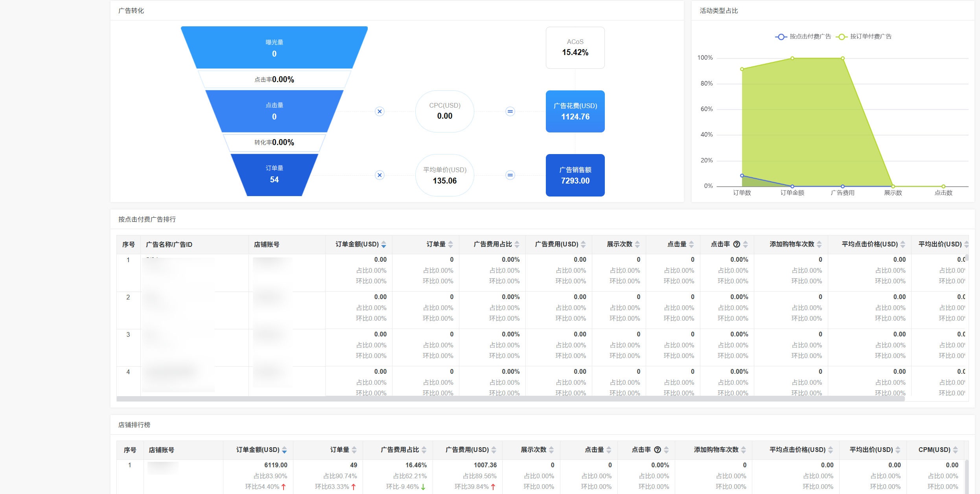
Task: Click the equals icon before 广告销售额
Action: click(510, 175)
